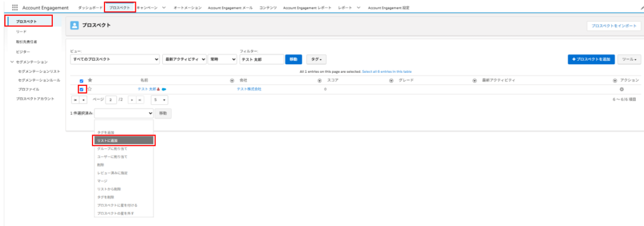Choose タグを削除 from the action menu
Screen dimensions: 644x226
124,197
